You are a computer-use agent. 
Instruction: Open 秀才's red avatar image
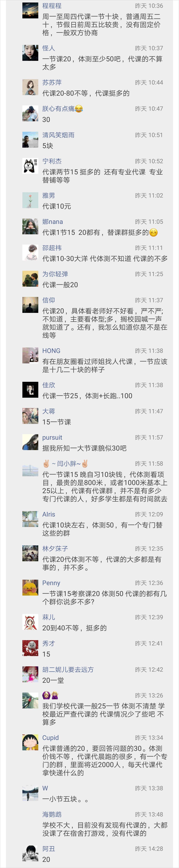30,648
